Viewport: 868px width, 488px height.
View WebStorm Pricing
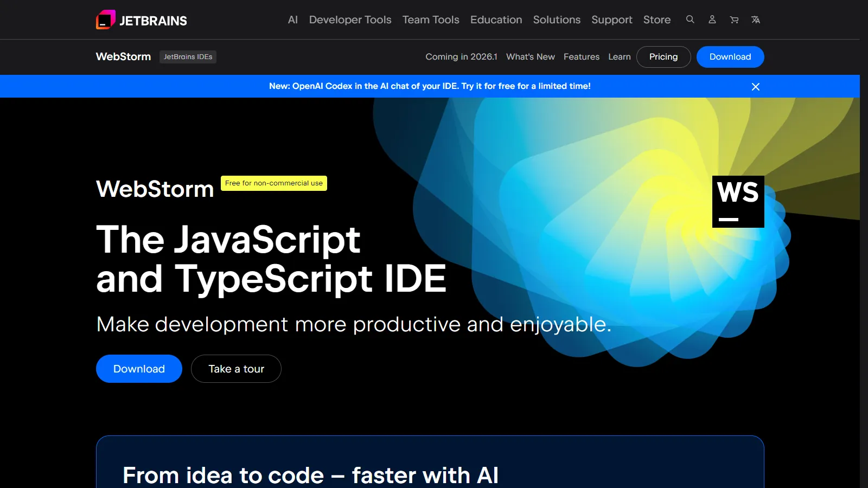tap(663, 56)
